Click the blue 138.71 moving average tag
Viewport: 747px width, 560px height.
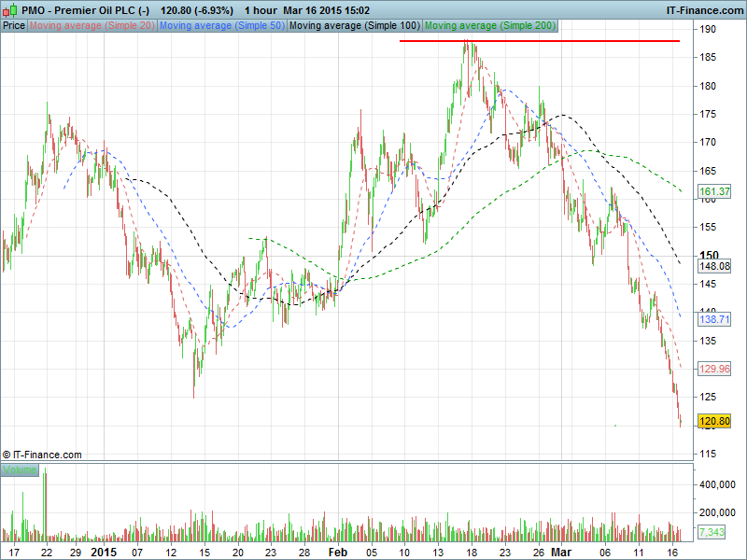713,319
